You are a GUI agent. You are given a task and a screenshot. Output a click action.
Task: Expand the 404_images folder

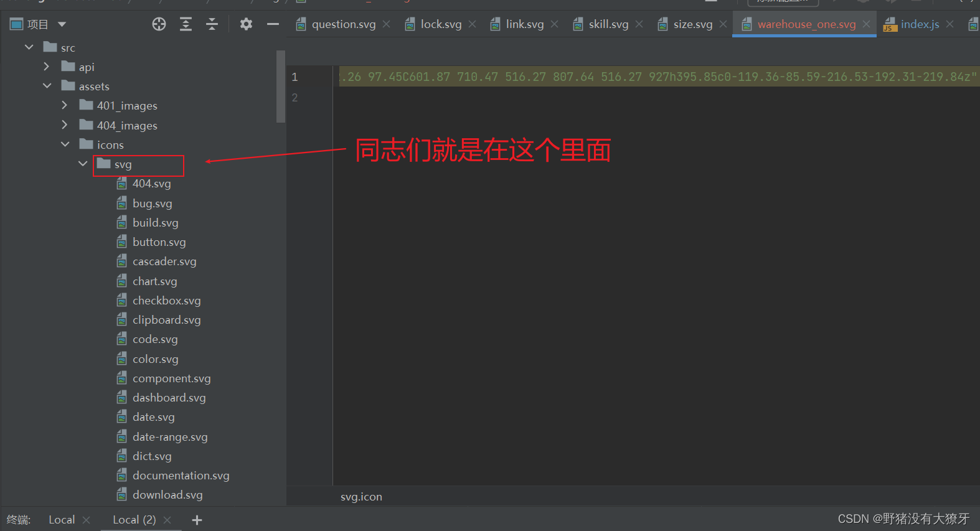click(64, 125)
